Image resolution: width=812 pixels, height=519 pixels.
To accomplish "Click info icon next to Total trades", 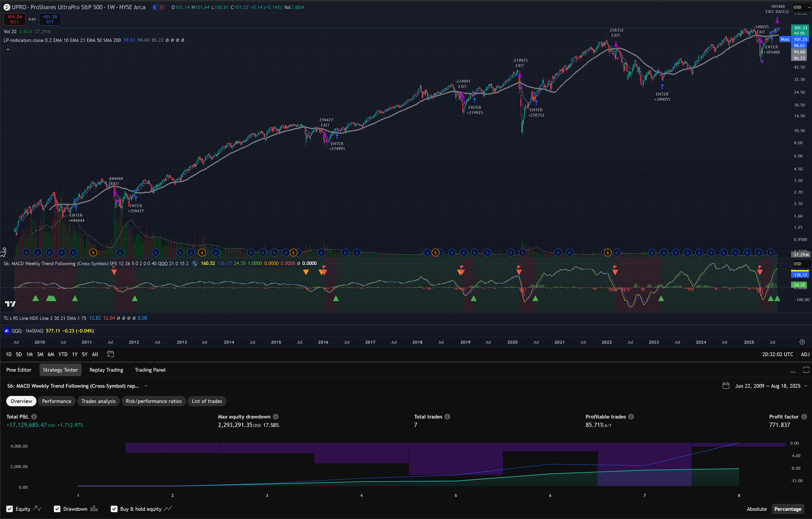I will click(447, 416).
